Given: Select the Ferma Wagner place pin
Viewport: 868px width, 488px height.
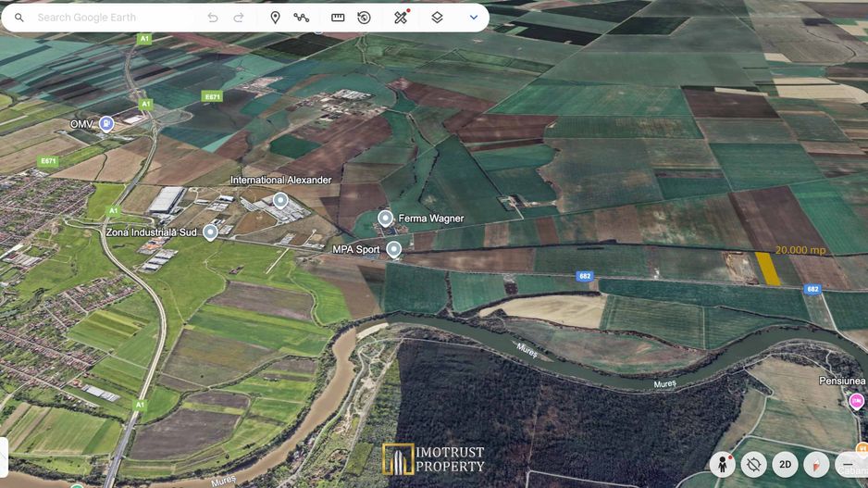Looking at the screenshot, I should click(386, 219).
